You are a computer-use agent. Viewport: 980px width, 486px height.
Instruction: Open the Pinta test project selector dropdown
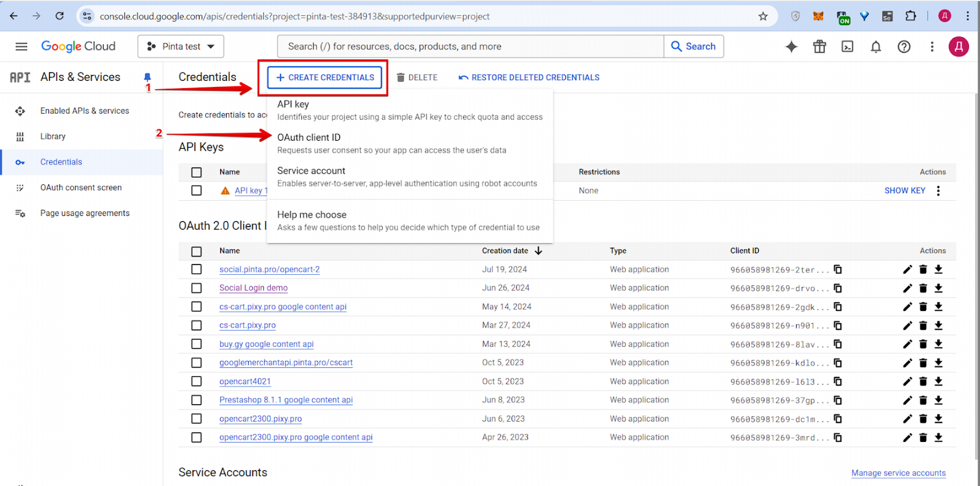tap(181, 47)
